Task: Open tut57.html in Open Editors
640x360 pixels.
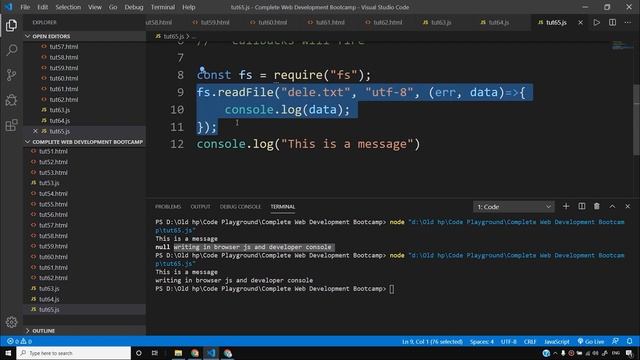Action: pyautogui.click(x=64, y=47)
